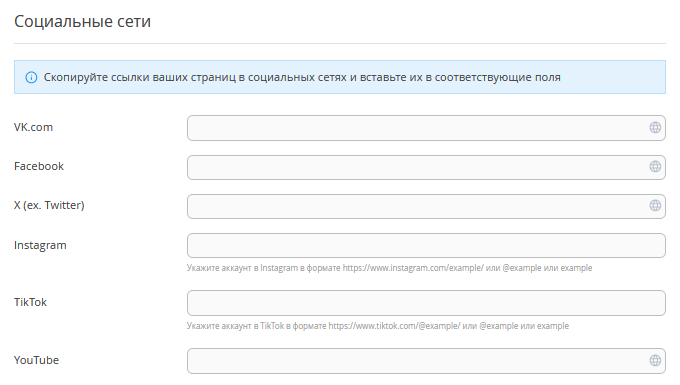Screen dimensions: 680x385
Task: Focus the VK.com link input field
Action: (426, 128)
